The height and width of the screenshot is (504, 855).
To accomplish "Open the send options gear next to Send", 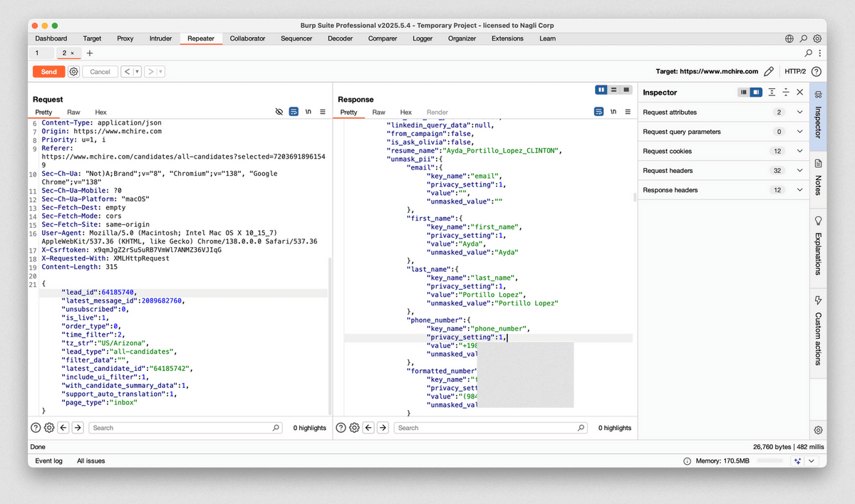I will (x=73, y=72).
